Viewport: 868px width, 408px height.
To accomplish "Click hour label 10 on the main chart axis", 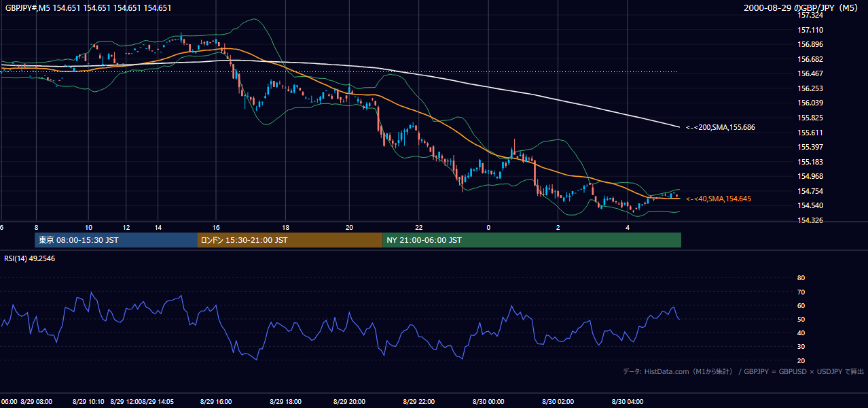I will click(x=88, y=227).
